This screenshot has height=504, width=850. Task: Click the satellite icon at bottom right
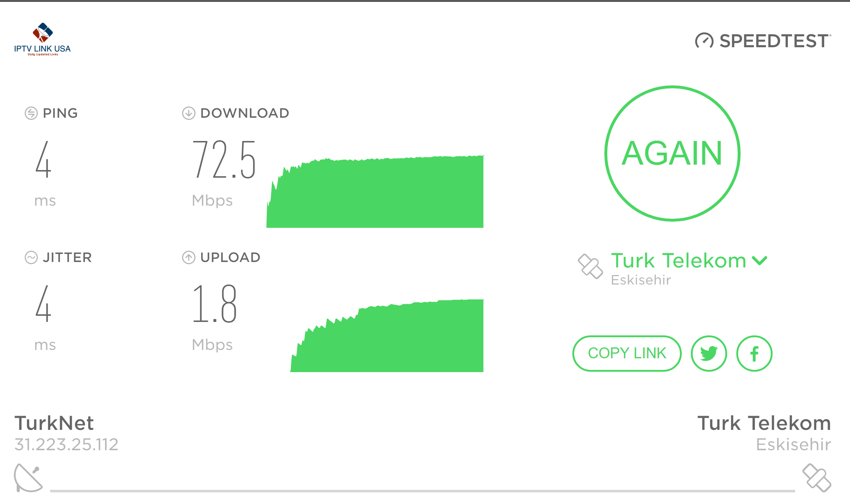(817, 477)
